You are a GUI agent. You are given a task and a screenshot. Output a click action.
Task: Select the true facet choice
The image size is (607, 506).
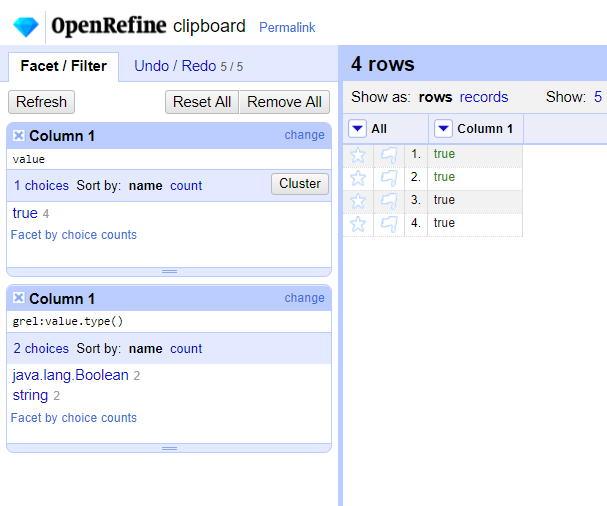click(25, 213)
